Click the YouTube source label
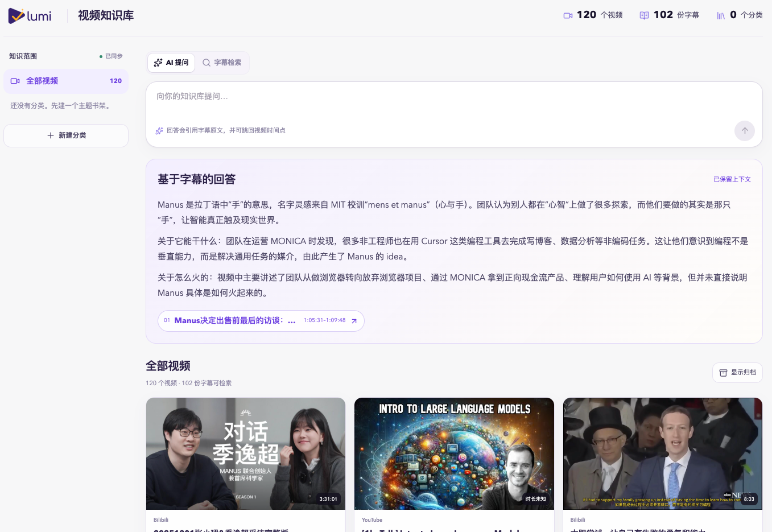The width and height of the screenshot is (772, 532). [372, 520]
